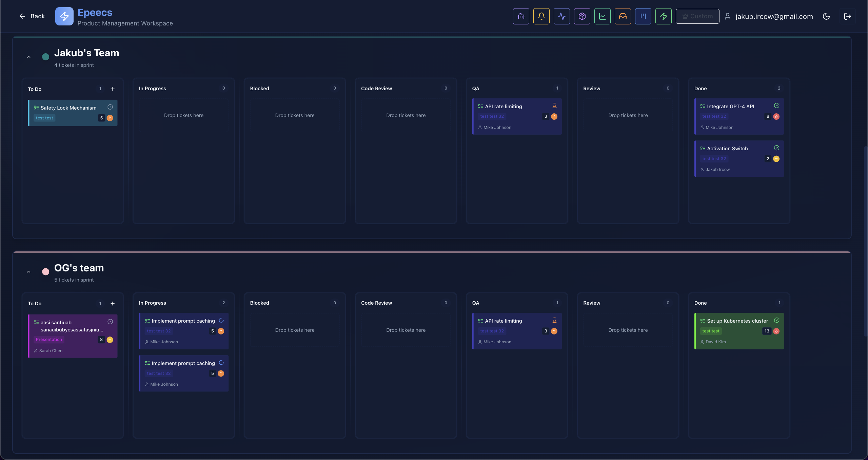This screenshot has width=868, height=460.
Task: Click the experiment flask icon on API rate limiting
Action: click(x=554, y=105)
